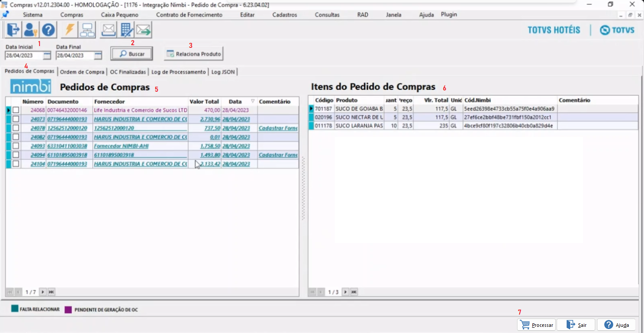Screen dimensions: 644x333
Task: Open the Data Inicial calendar picker
Action: point(47,56)
